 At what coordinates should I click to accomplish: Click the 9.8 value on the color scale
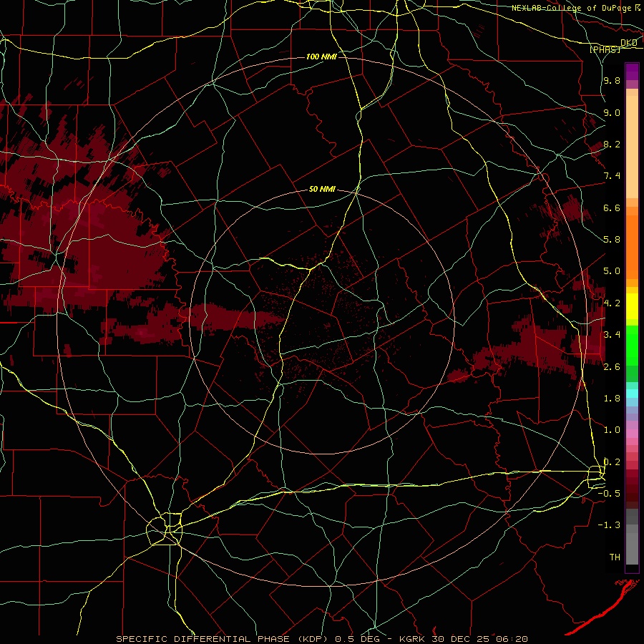click(x=612, y=80)
